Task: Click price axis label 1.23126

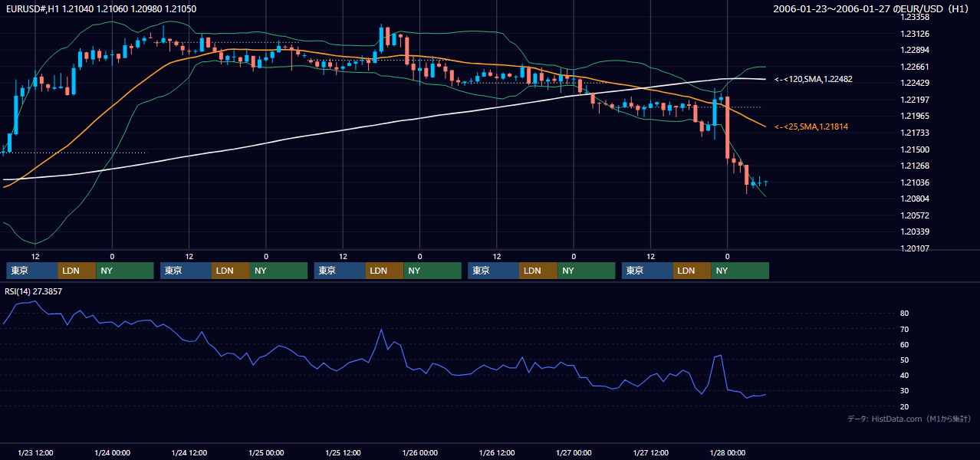Action: click(915, 34)
